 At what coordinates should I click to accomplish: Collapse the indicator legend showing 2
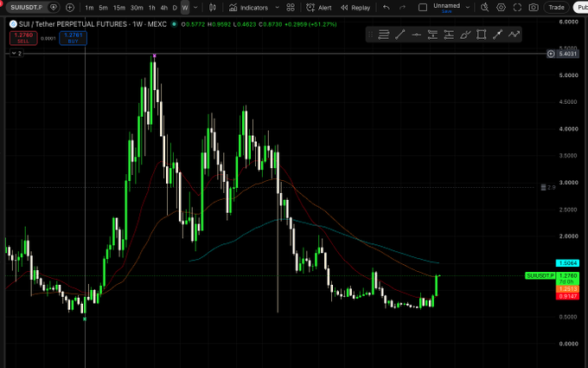click(x=16, y=54)
